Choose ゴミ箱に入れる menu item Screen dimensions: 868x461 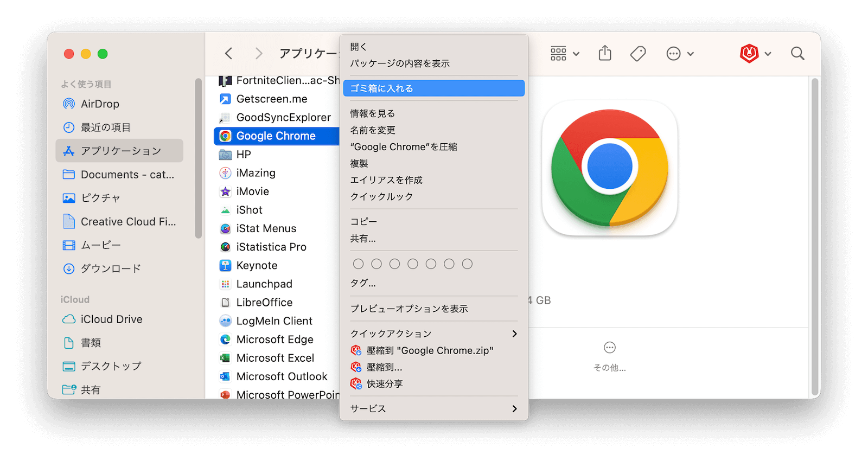(434, 88)
